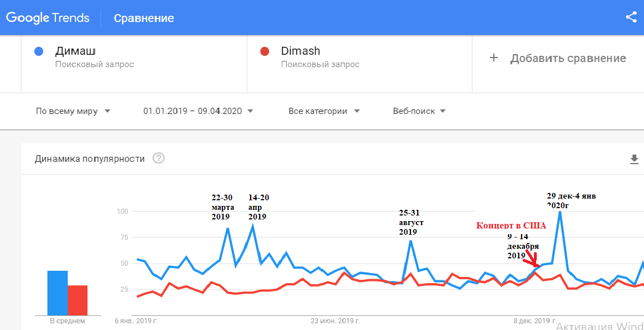Open the date range 01.01.2019 – 09.04.2020 dropdown
This screenshot has width=644, height=330.
click(x=198, y=111)
